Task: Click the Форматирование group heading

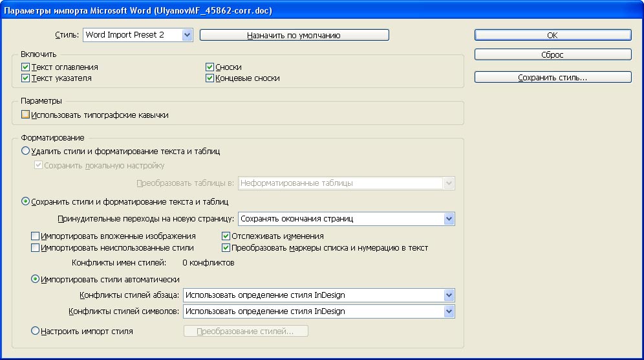Action: coord(52,138)
